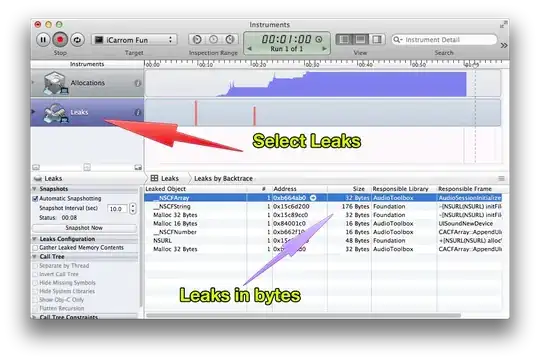Toggle the left Instruments view pane
Viewport: 540px width, 361px height.
click(x=344, y=40)
